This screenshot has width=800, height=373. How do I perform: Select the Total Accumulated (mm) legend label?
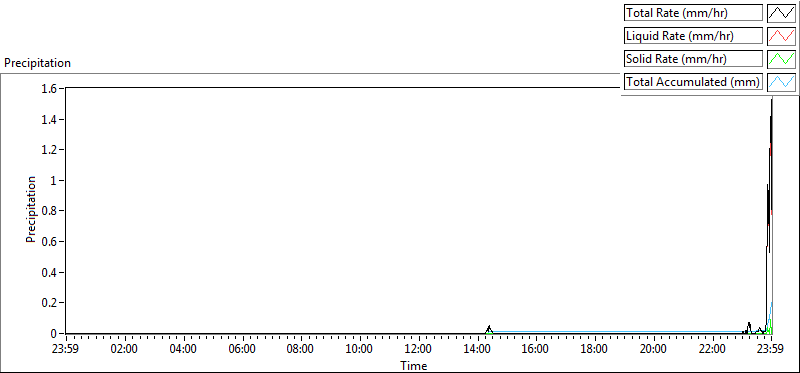693,82
